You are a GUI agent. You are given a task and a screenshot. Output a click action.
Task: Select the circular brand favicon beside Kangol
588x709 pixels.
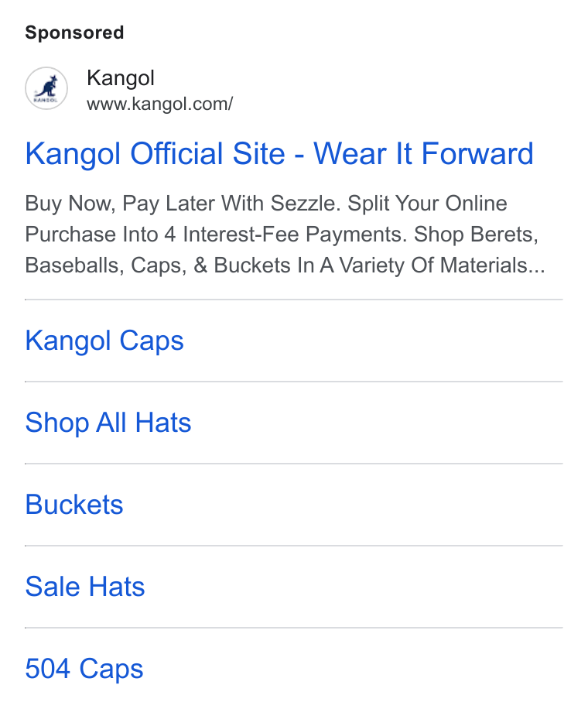coord(46,88)
